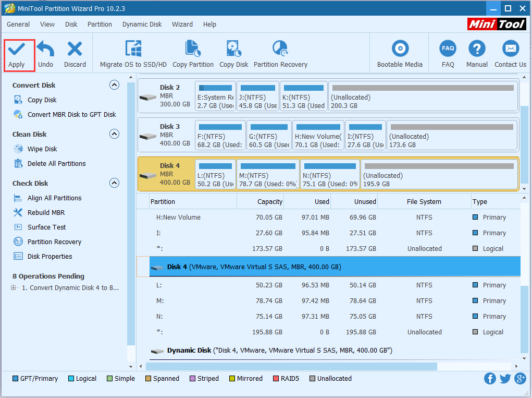
Task: Open the Google Plus social link
Action: pyautogui.click(x=520, y=378)
